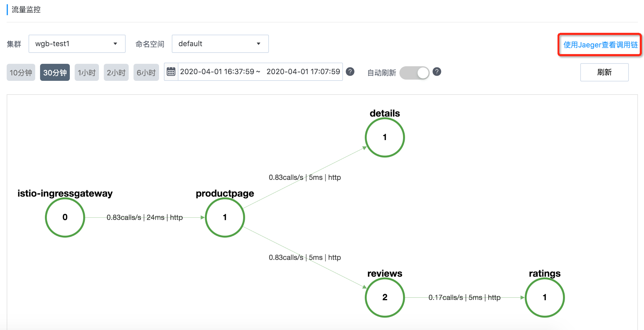Select the ratings service node circle

pyautogui.click(x=544, y=297)
